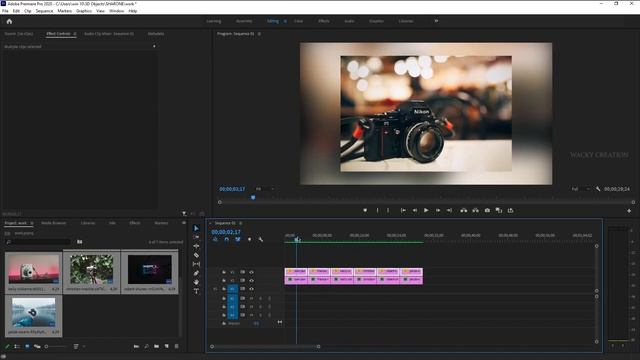The image size is (640, 360).
Task: Click Add Marker in Program Monitor
Action: pos(365,210)
